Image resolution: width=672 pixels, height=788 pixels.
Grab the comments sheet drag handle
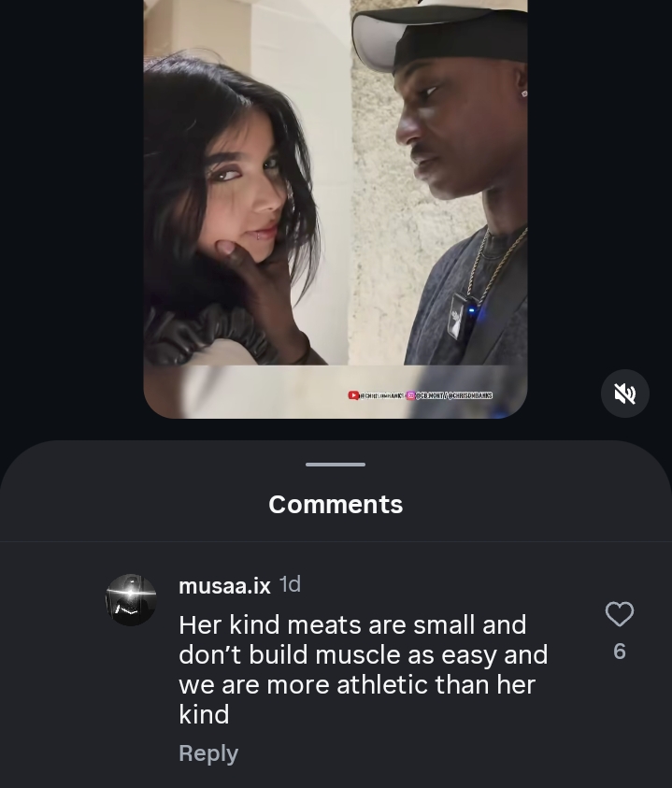pos(336,464)
